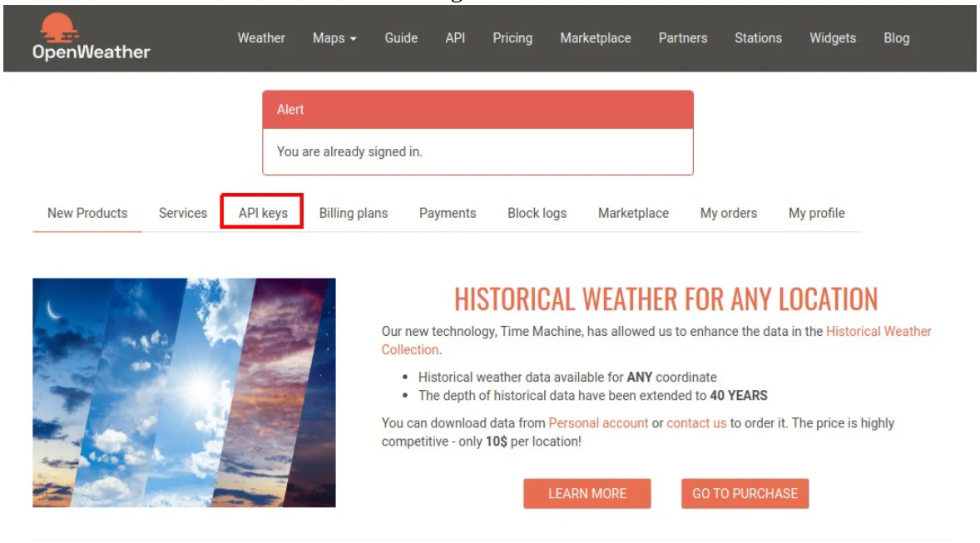Switch to Billing plans tab
Image resolution: width=980 pixels, height=543 pixels.
point(353,213)
